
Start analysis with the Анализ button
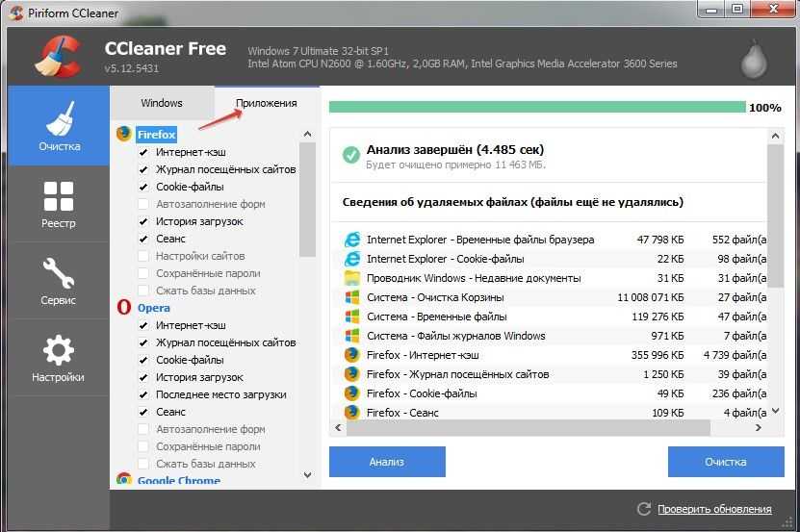point(387,462)
